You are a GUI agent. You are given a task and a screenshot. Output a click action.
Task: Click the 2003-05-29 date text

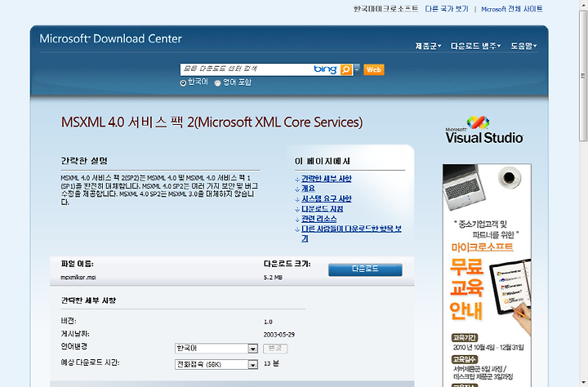pos(279,335)
